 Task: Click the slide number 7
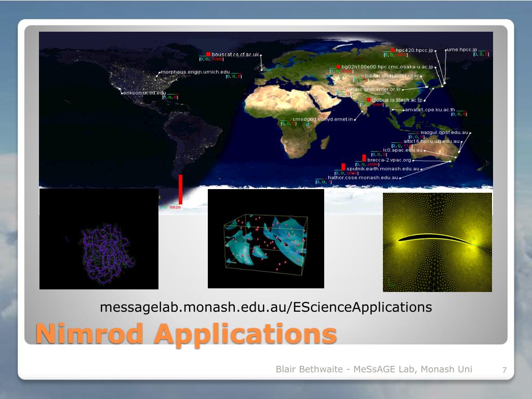[x=504, y=370]
